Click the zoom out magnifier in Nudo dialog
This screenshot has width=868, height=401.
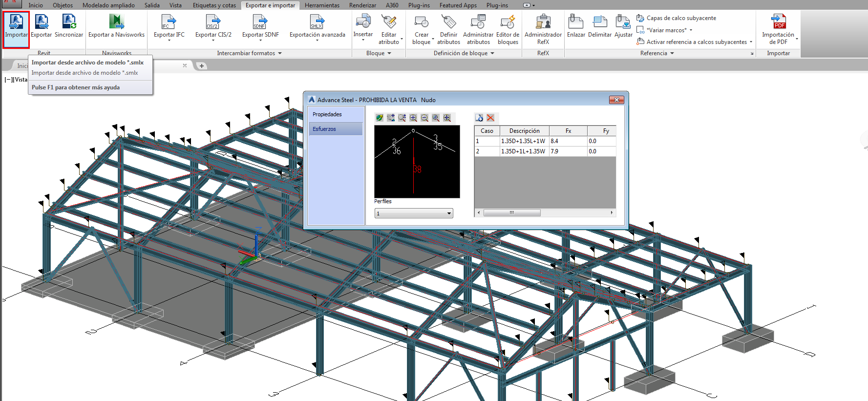point(424,118)
